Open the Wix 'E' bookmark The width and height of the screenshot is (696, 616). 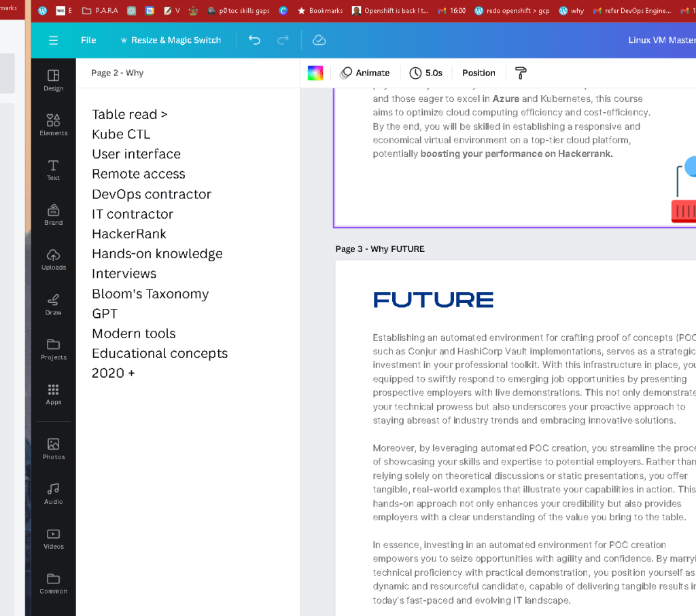pos(65,11)
